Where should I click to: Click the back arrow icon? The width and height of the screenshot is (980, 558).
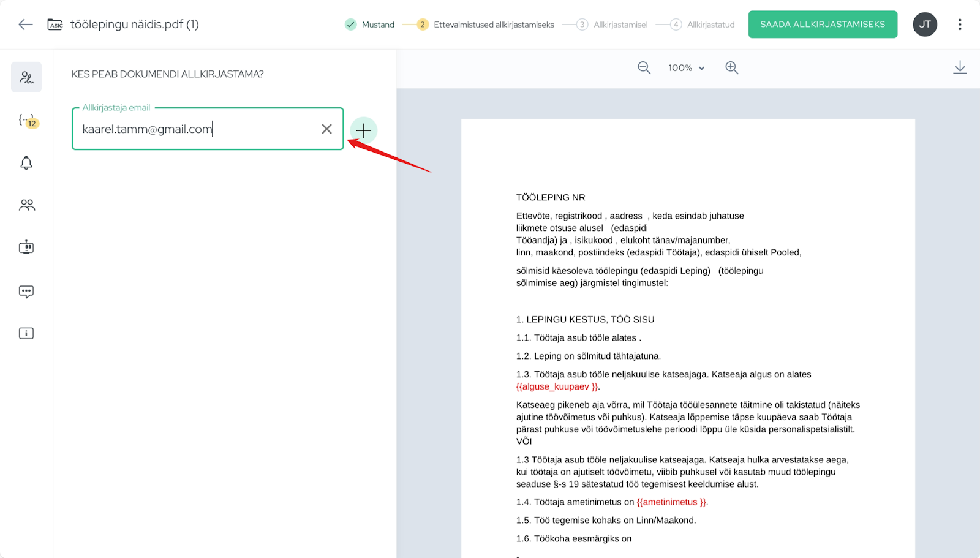(x=25, y=25)
